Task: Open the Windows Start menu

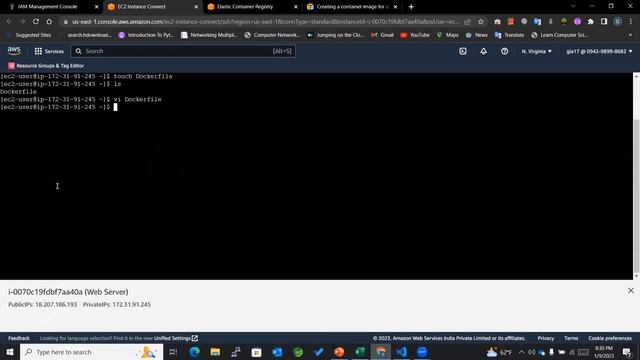Action: 10,352
